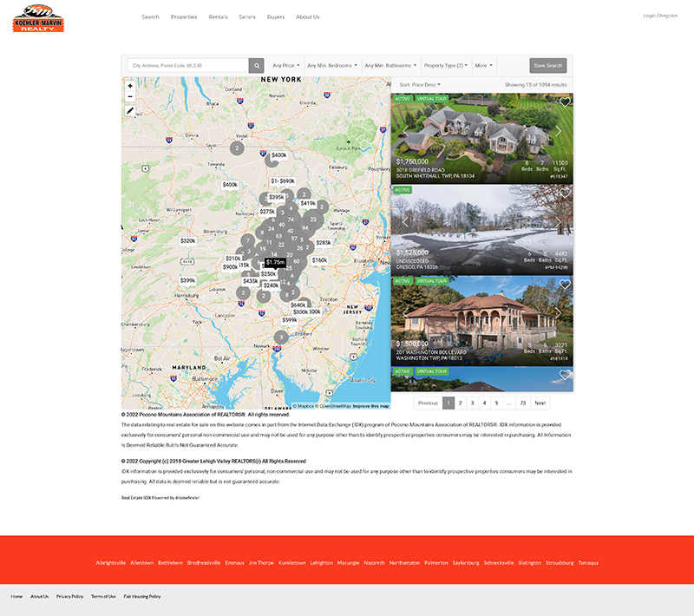Open the Property Type filter dropdown
The image size is (694, 616).
[443, 65]
